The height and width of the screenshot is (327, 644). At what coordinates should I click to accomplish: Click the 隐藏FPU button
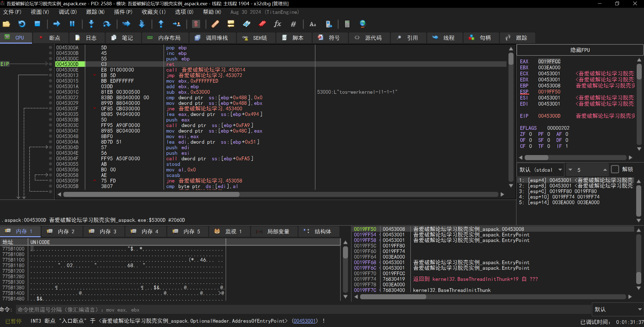[580, 50]
